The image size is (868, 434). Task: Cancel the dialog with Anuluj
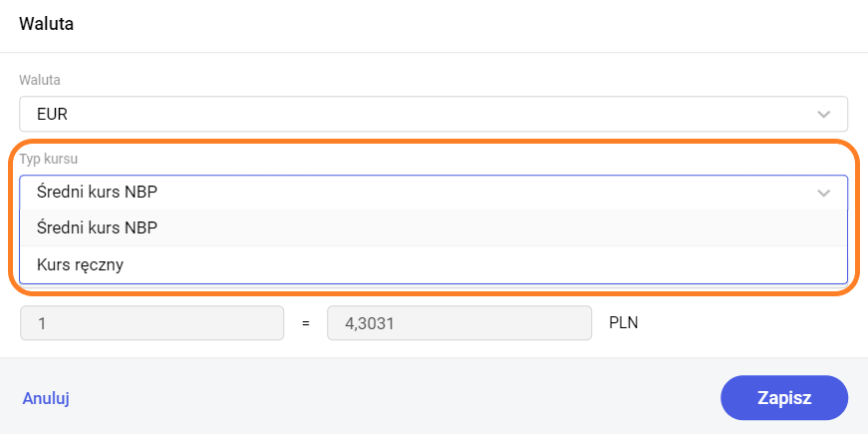(x=46, y=398)
